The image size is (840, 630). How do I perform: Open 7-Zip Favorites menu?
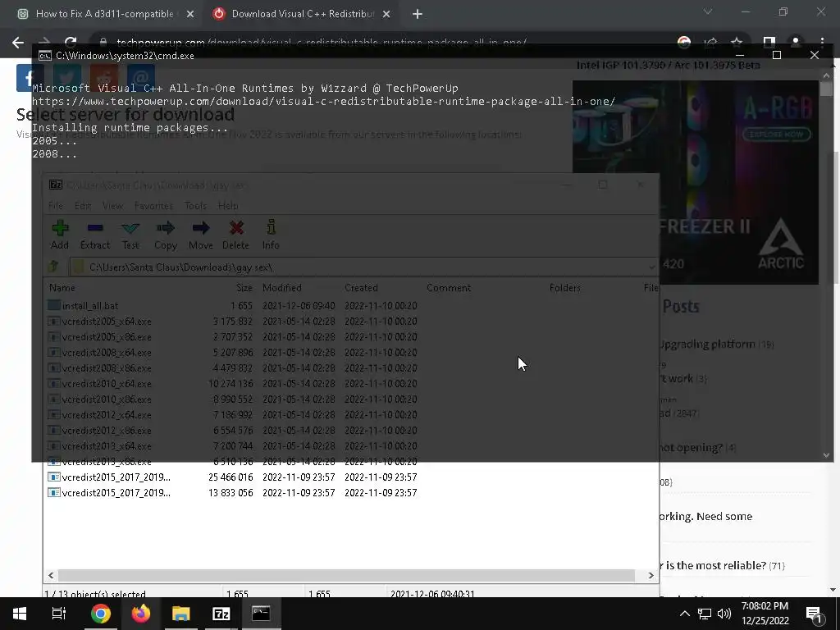[x=153, y=206]
